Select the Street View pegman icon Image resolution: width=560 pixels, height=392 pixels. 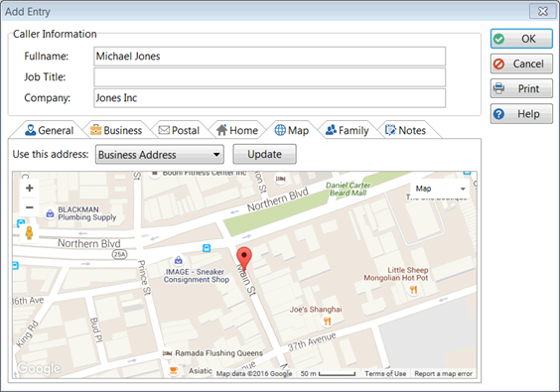(x=29, y=233)
